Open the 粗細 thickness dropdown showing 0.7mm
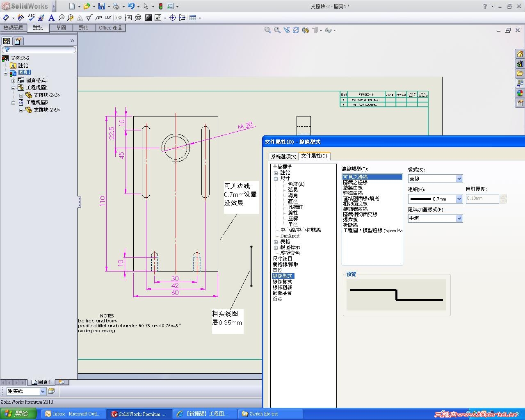525x420 pixels. [x=459, y=199]
